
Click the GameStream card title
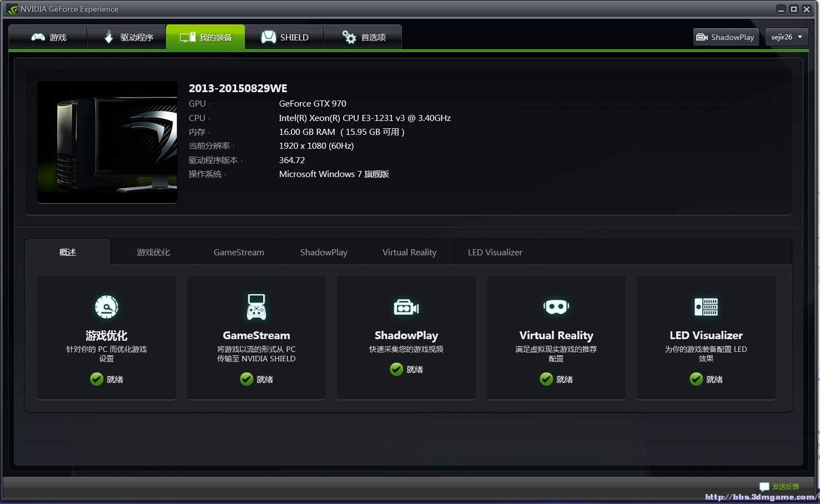(256, 335)
